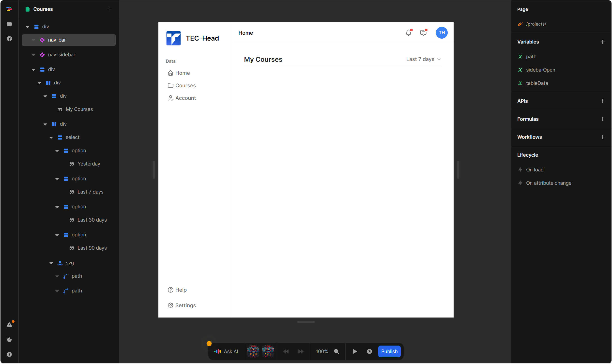Collapse the option containing Last 7 days
612x364 pixels.
click(57, 179)
